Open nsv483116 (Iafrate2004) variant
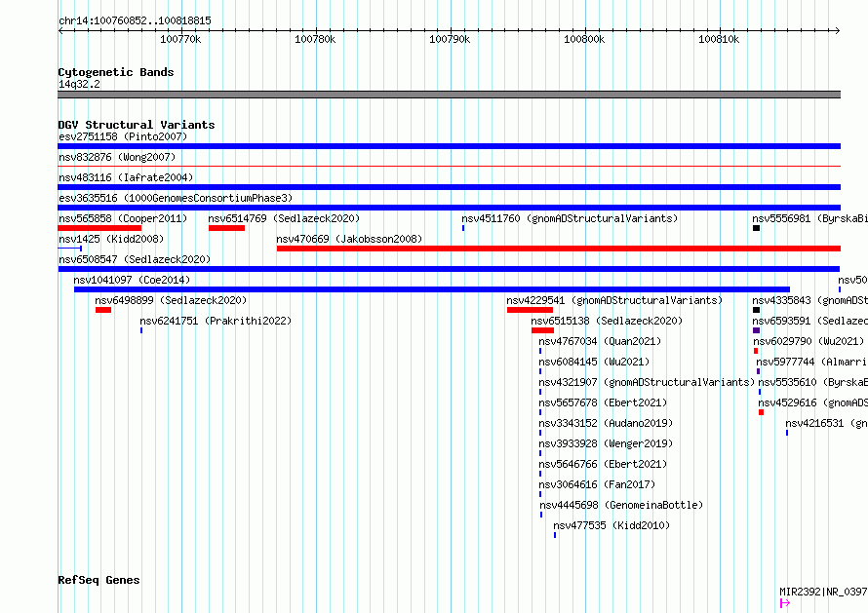The width and height of the screenshot is (868, 613). coord(126,177)
